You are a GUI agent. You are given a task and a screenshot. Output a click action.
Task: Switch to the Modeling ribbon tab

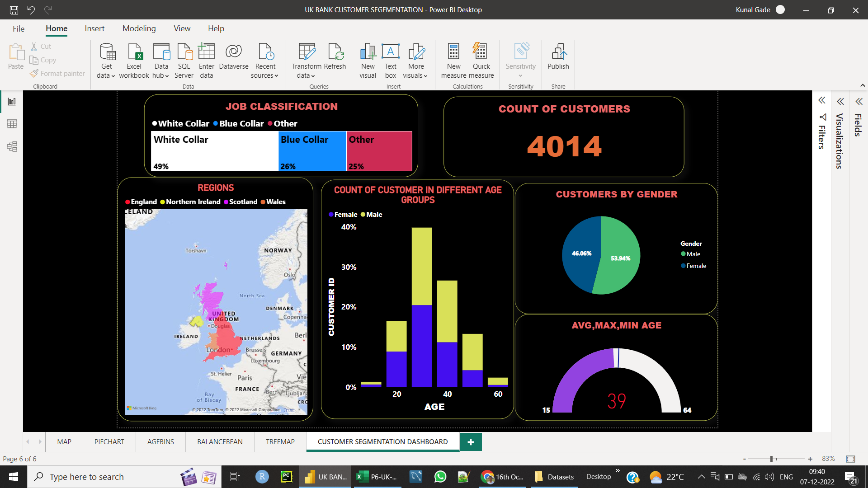[x=139, y=28]
